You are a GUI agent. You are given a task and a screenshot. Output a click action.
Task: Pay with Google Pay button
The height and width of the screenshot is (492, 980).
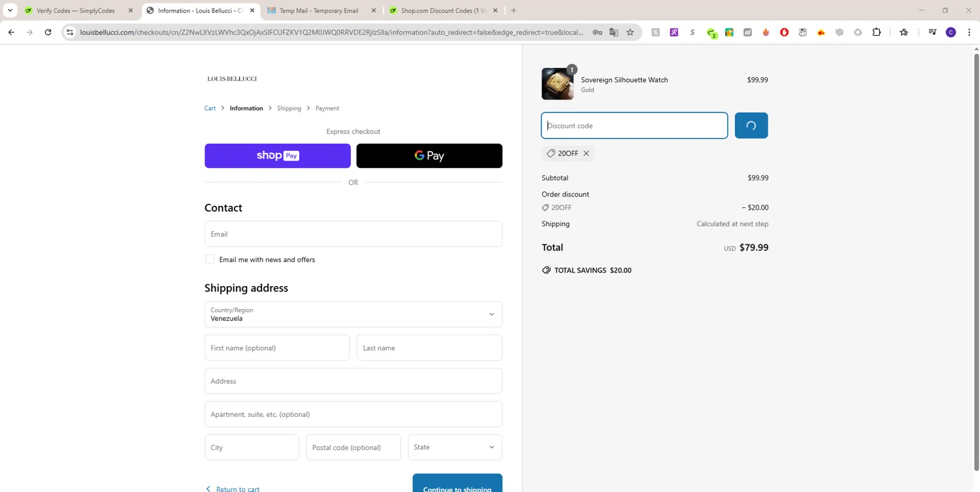pyautogui.click(x=429, y=156)
